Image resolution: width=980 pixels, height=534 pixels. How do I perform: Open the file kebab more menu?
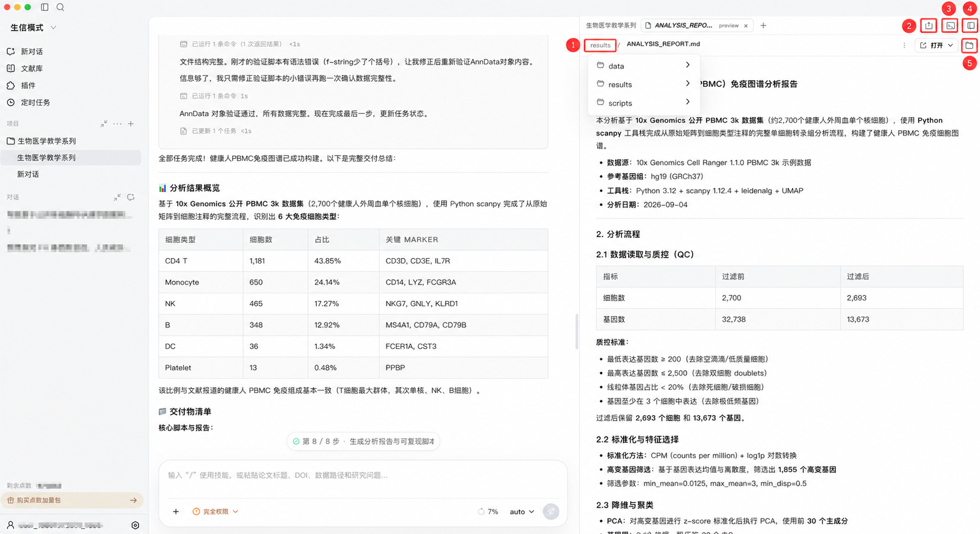pyautogui.click(x=904, y=45)
